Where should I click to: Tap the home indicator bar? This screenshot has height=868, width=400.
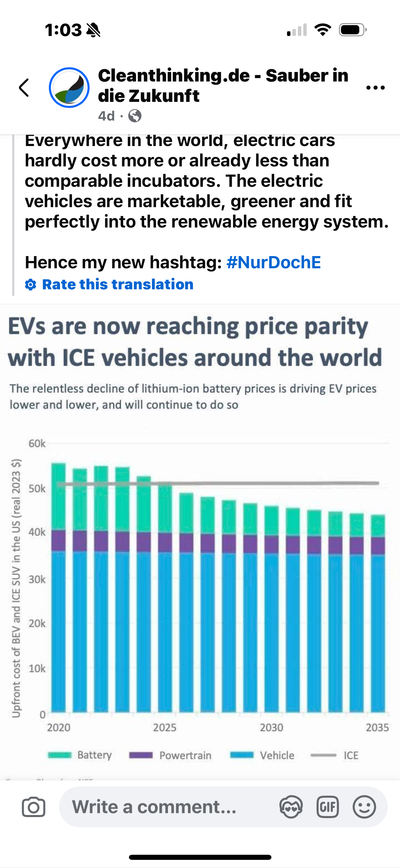point(200,857)
